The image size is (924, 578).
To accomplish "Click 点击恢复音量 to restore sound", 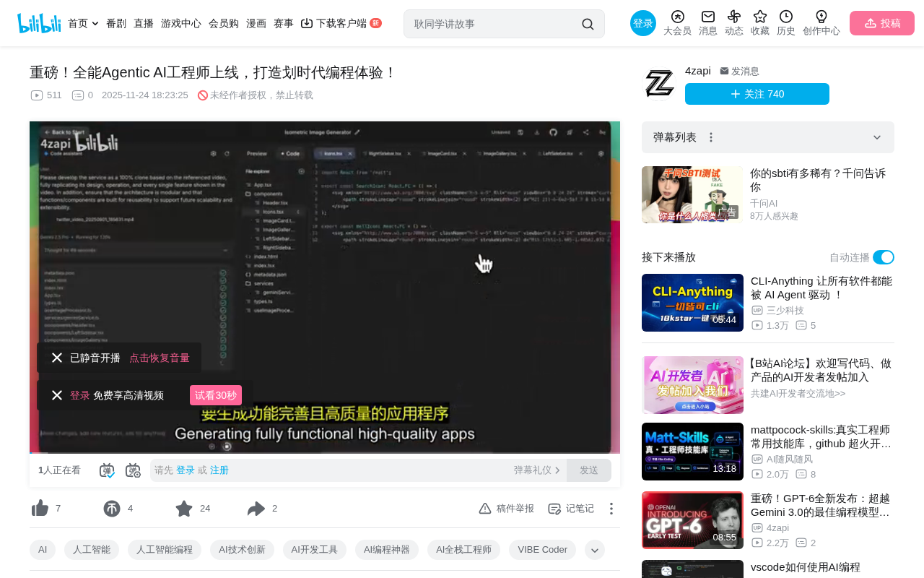I will coord(160,358).
